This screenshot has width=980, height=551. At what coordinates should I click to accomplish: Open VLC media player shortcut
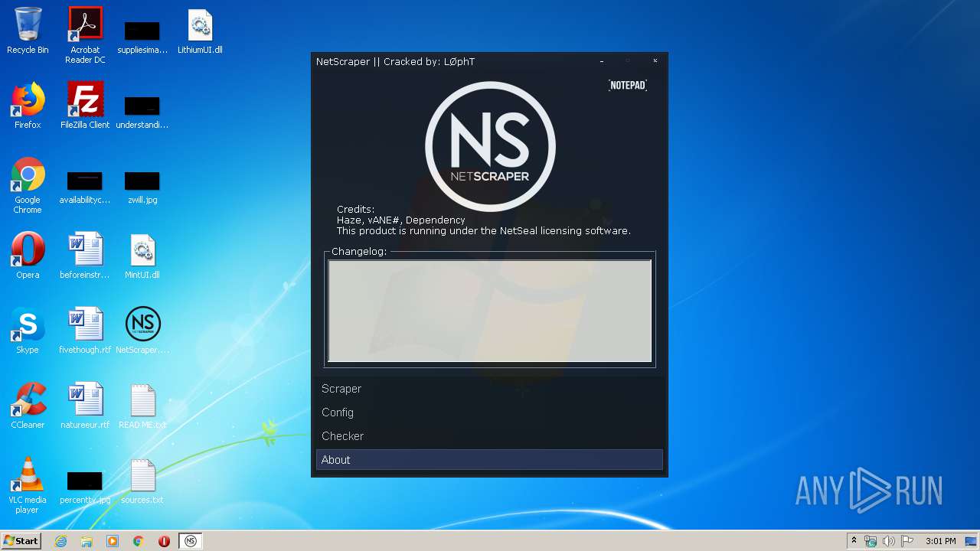[28, 485]
